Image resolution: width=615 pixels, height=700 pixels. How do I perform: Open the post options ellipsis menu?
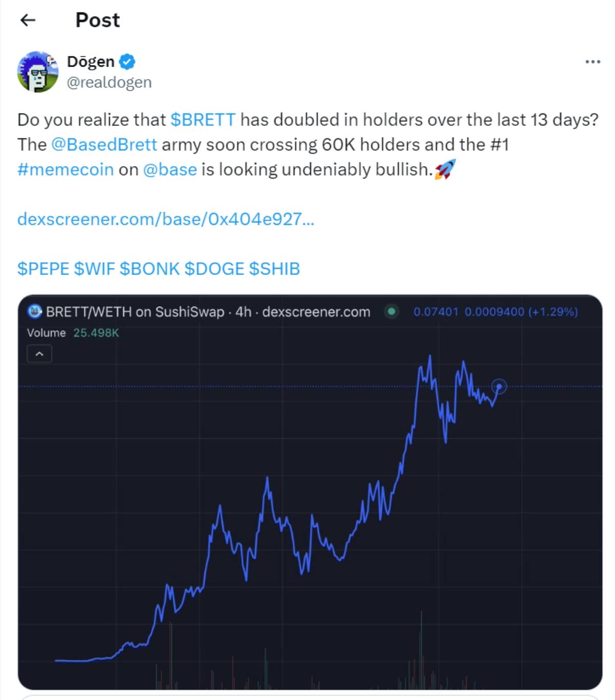[592, 61]
